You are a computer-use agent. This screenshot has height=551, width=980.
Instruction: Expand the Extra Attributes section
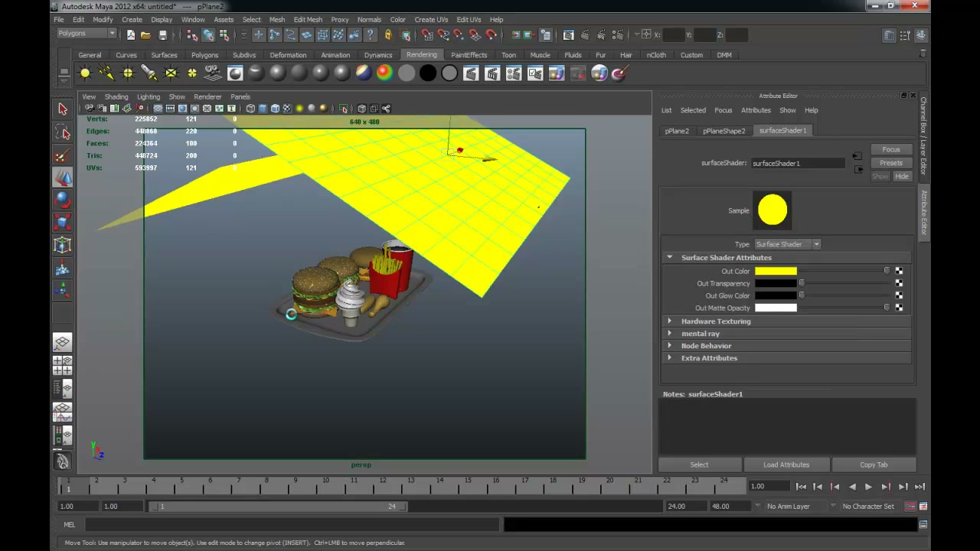click(x=670, y=358)
